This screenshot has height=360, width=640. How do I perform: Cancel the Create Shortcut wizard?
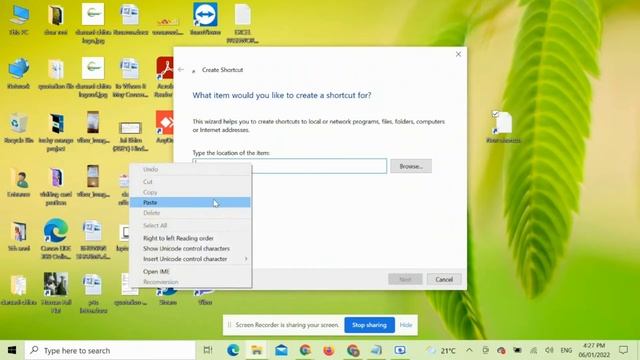pyautogui.click(x=444, y=280)
